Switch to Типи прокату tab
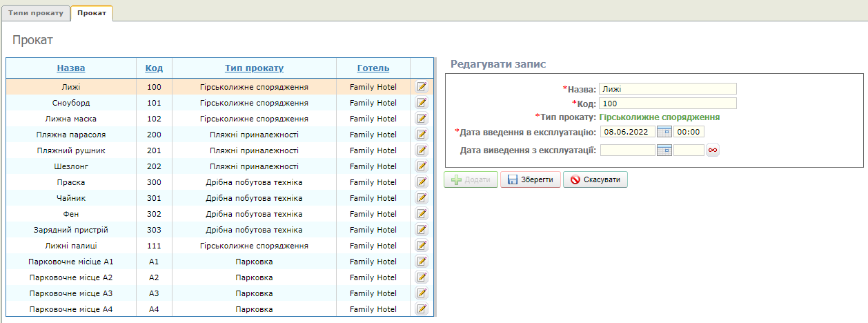 coord(35,13)
